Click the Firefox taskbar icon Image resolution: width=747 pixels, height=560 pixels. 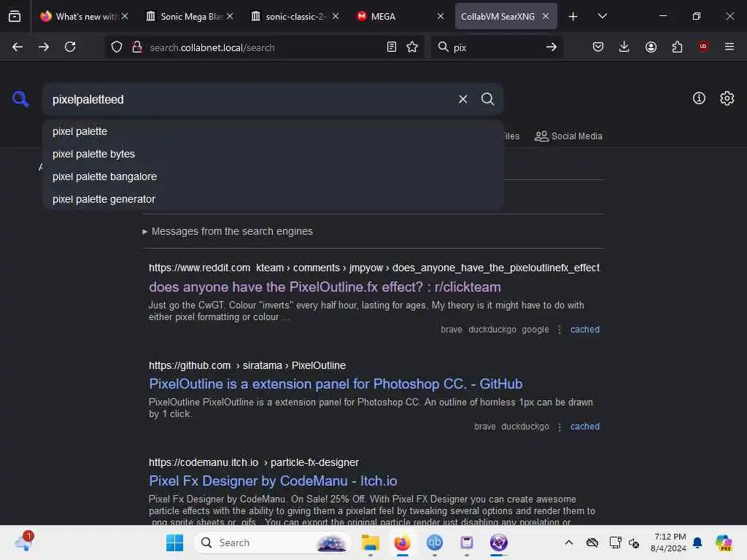tap(403, 542)
